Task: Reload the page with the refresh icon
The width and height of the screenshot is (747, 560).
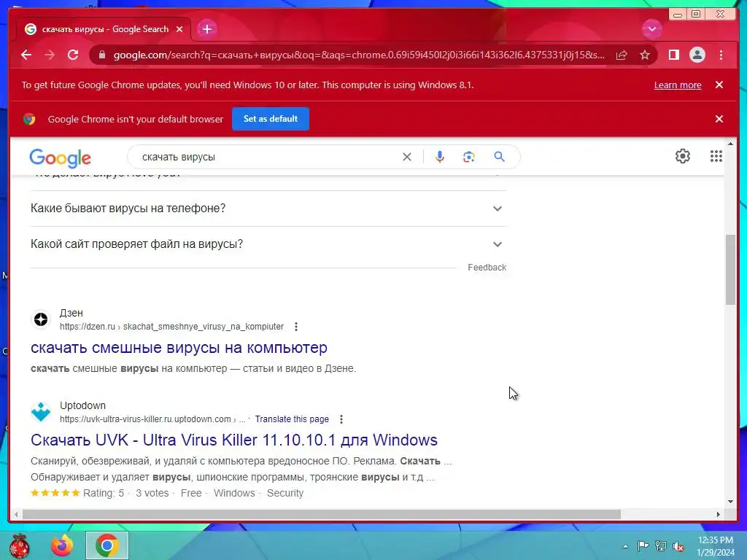Action: click(x=73, y=55)
